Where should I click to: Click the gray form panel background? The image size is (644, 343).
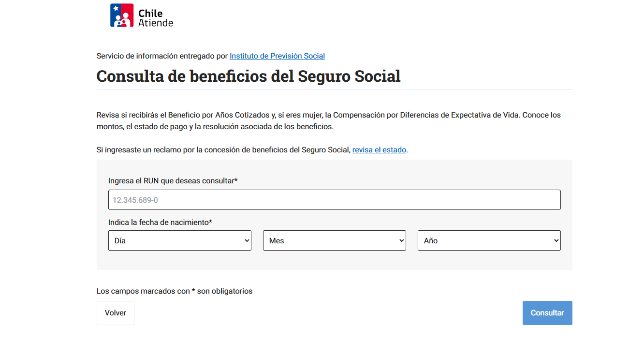pyautogui.click(x=334, y=262)
